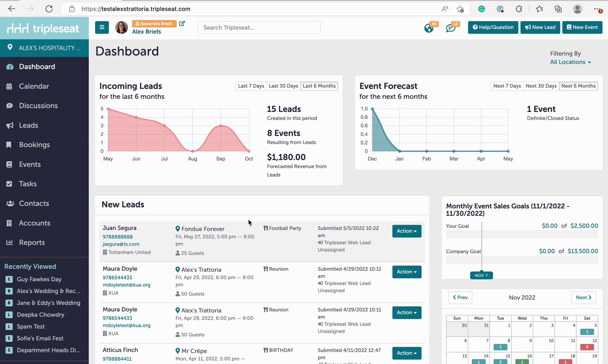Click the NOV 7 goal marker
This screenshot has height=364, width=608.
coord(481,275)
